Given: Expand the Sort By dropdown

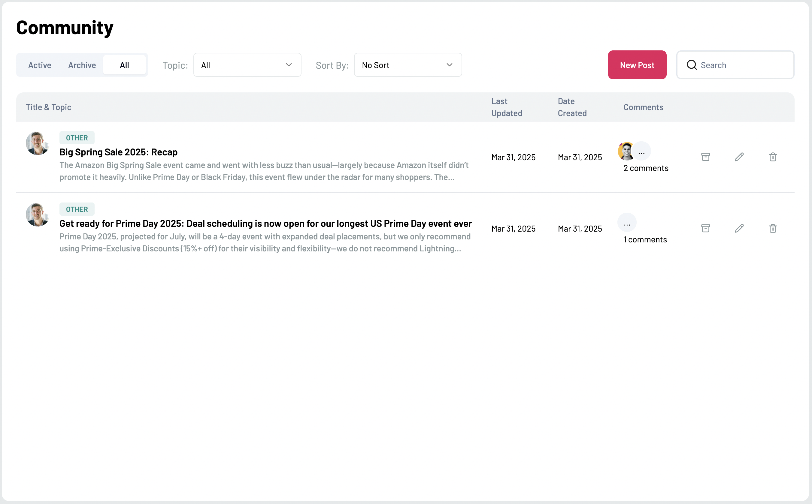Looking at the screenshot, I should point(408,65).
